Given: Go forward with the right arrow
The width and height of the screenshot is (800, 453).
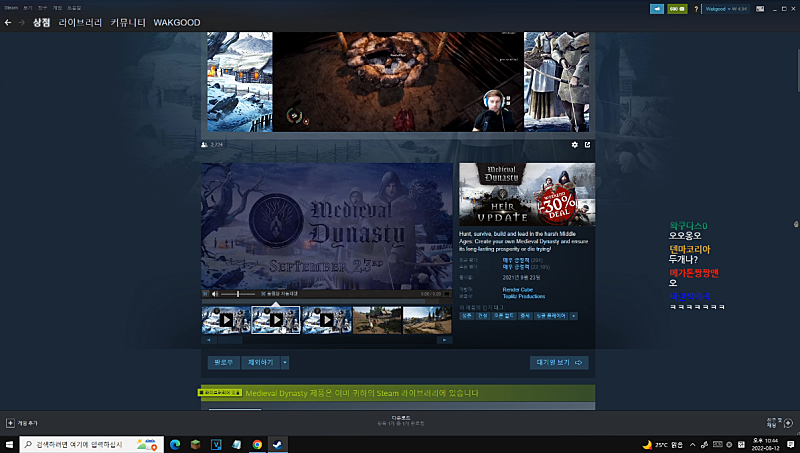Looking at the screenshot, I should click(21, 22).
